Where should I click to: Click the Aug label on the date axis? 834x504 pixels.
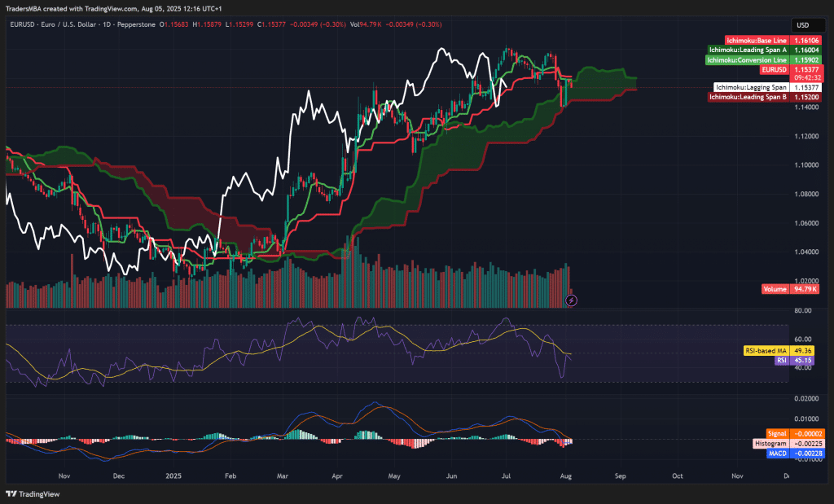tap(564, 475)
